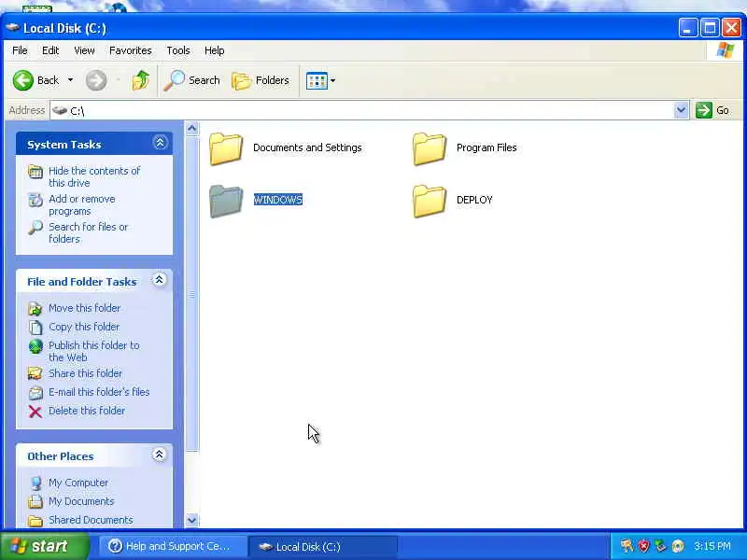The height and width of the screenshot is (560, 747).
Task: Click the task pane scrollbar thumb
Action: pyautogui.click(x=192, y=293)
